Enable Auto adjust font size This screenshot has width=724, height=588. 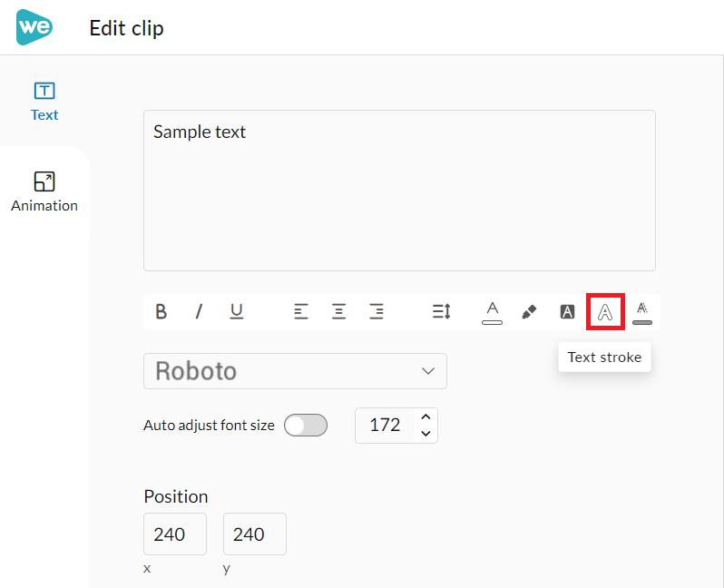point(305,425)
